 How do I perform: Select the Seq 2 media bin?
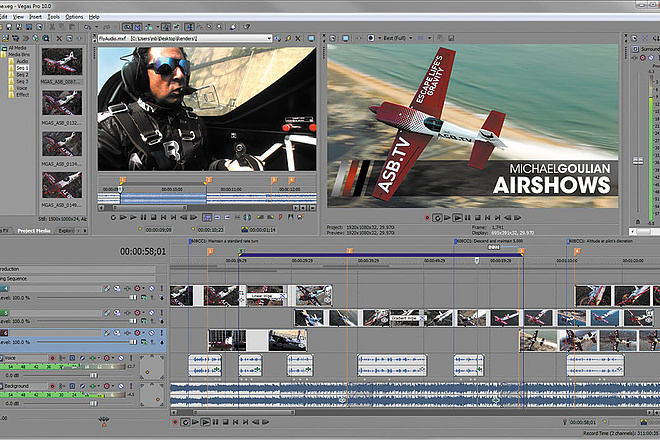coord(22,75)
